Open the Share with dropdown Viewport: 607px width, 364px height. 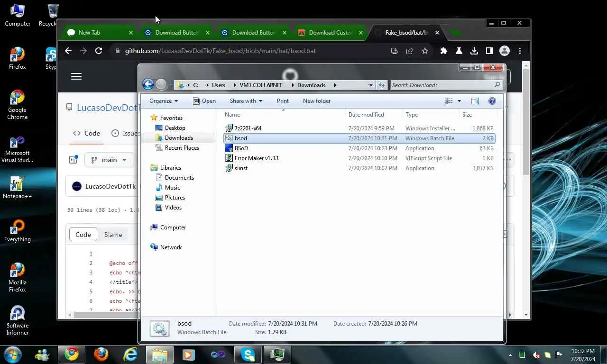point(246,101)
